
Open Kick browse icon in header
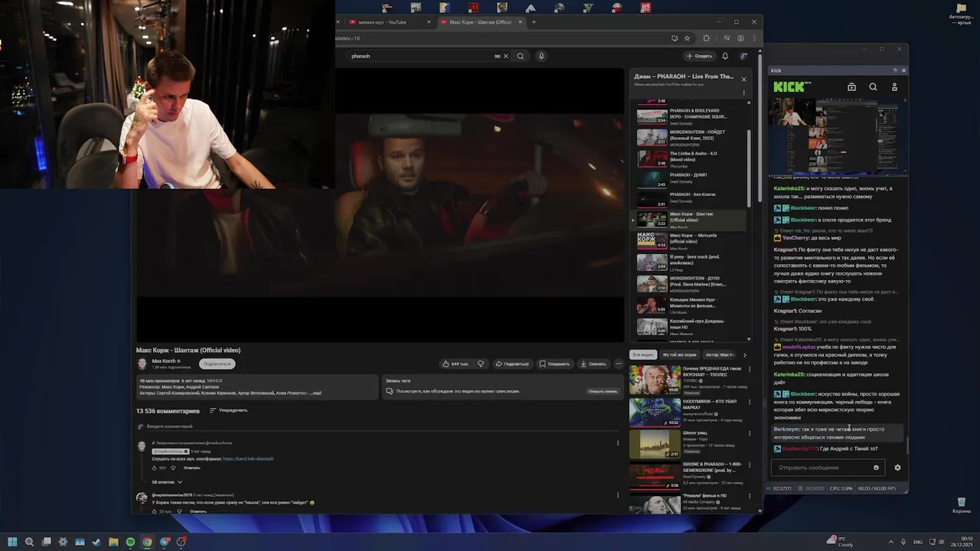click(851, 87)
